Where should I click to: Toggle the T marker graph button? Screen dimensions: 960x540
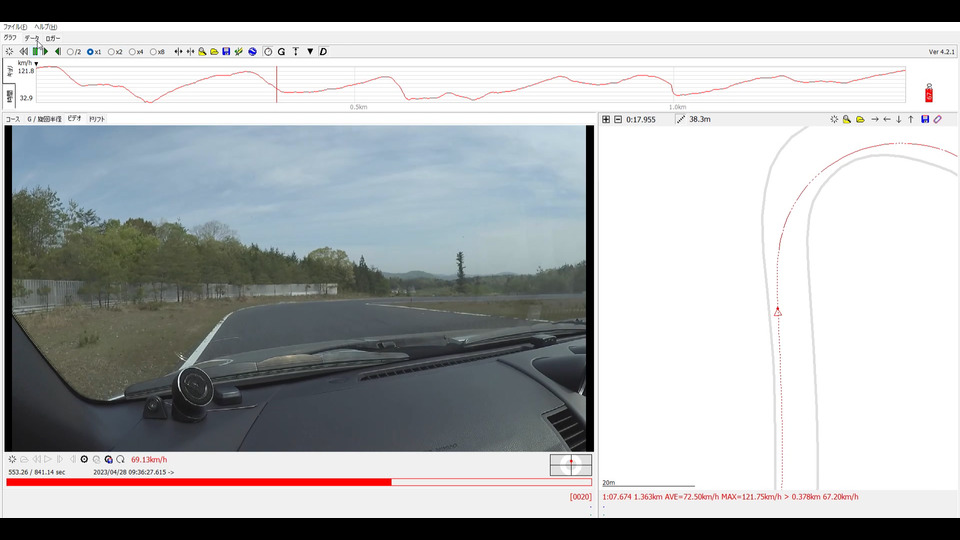pyautogui.click(x=296, y=51)
